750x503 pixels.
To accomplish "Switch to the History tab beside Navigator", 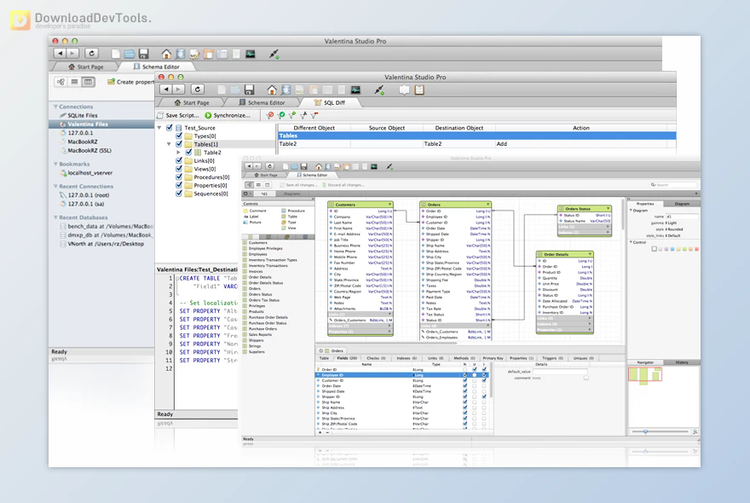I will [x=682, y=362].
